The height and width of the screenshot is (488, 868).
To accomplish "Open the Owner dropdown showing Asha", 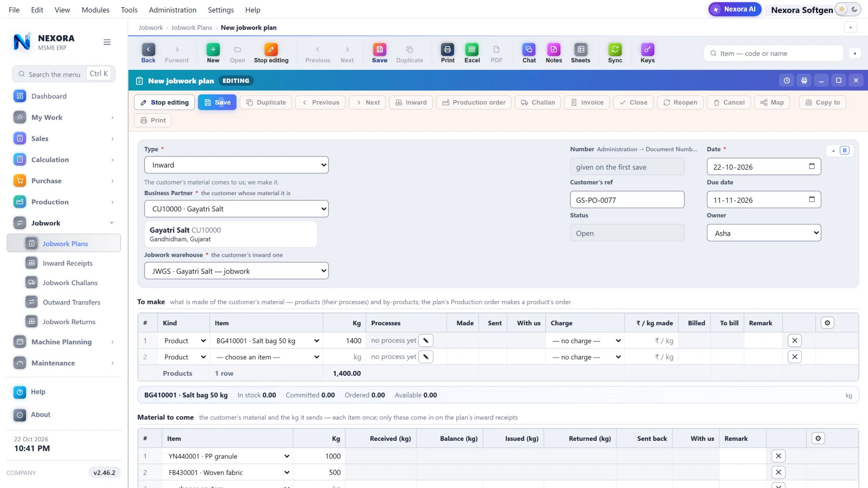I will [x=764, y=233].
